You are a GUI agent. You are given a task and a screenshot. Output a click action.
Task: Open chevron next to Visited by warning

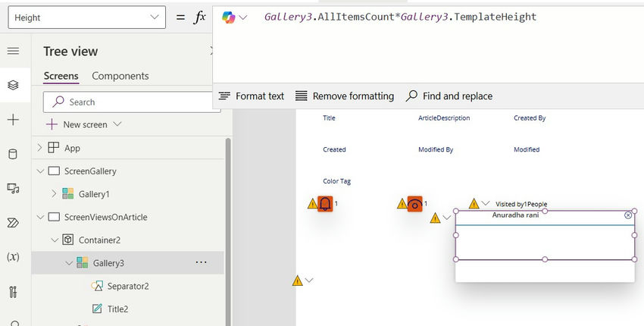486,203
